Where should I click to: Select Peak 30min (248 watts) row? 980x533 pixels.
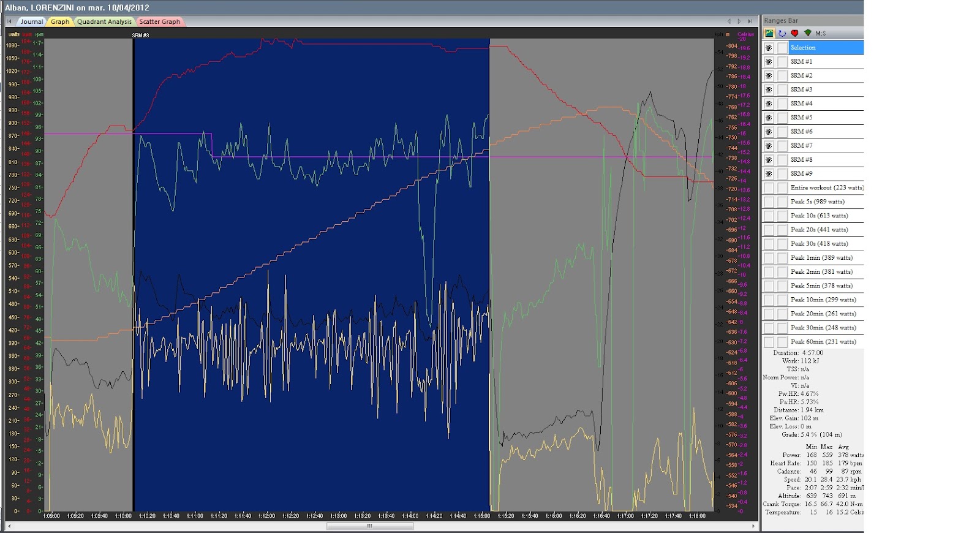[813, 328]
